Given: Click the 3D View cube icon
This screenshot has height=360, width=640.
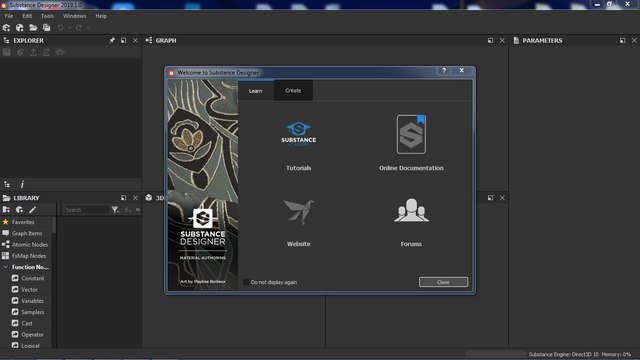Looking at the screenshot, I should 149,198.
